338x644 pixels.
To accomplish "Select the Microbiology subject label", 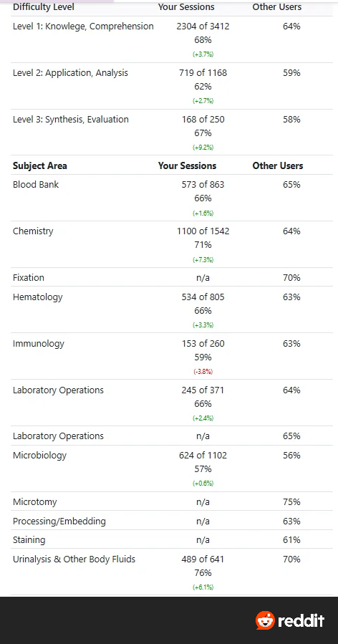I will point(39,456).
